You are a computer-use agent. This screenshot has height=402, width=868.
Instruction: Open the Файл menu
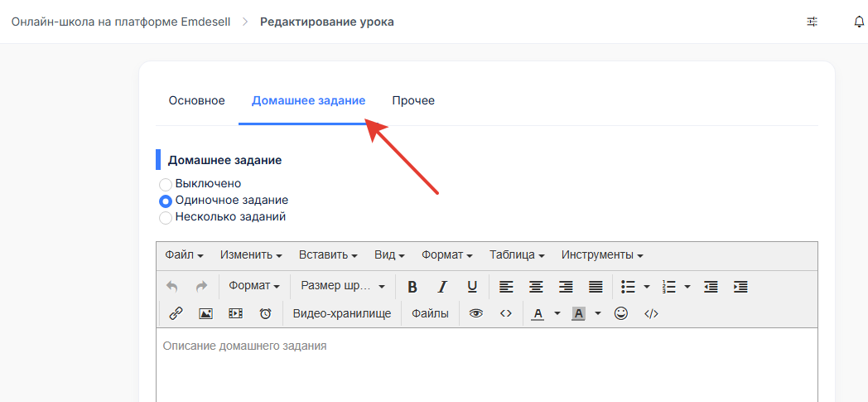[x=185, y=255]
